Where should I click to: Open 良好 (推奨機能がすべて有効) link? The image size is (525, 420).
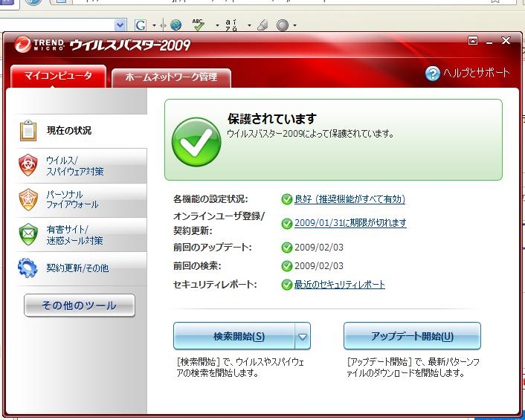pos(350,199)
